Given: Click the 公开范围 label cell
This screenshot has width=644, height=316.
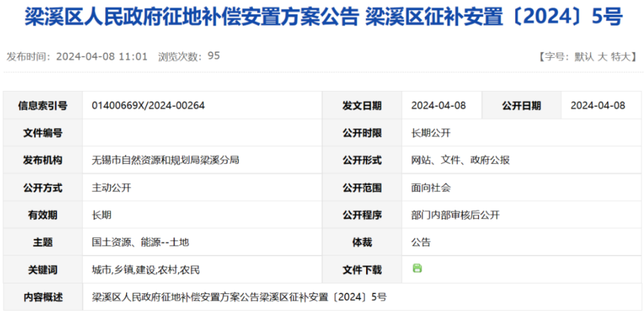Looking at the screenshot, I should (362, 187).
